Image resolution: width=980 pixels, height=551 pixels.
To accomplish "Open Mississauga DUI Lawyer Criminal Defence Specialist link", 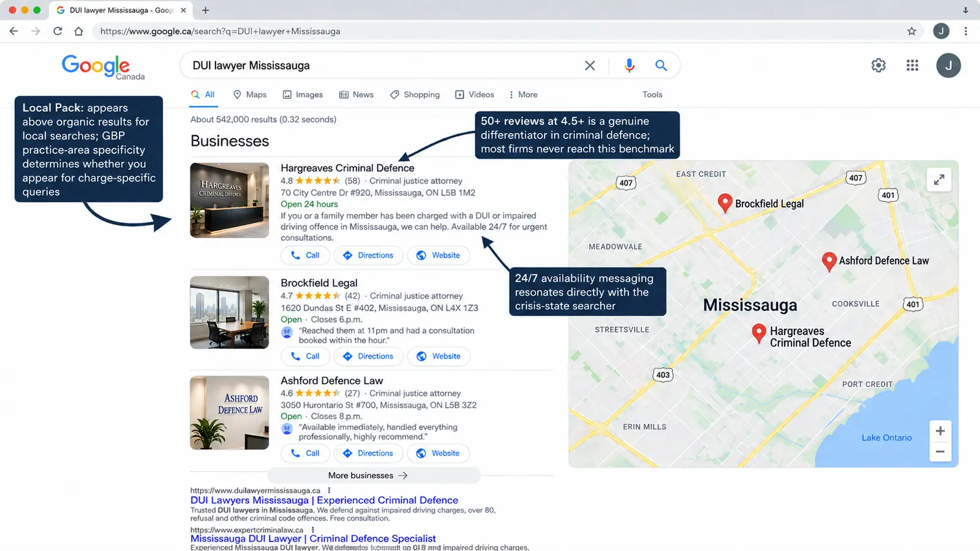I will click(313, 539).
